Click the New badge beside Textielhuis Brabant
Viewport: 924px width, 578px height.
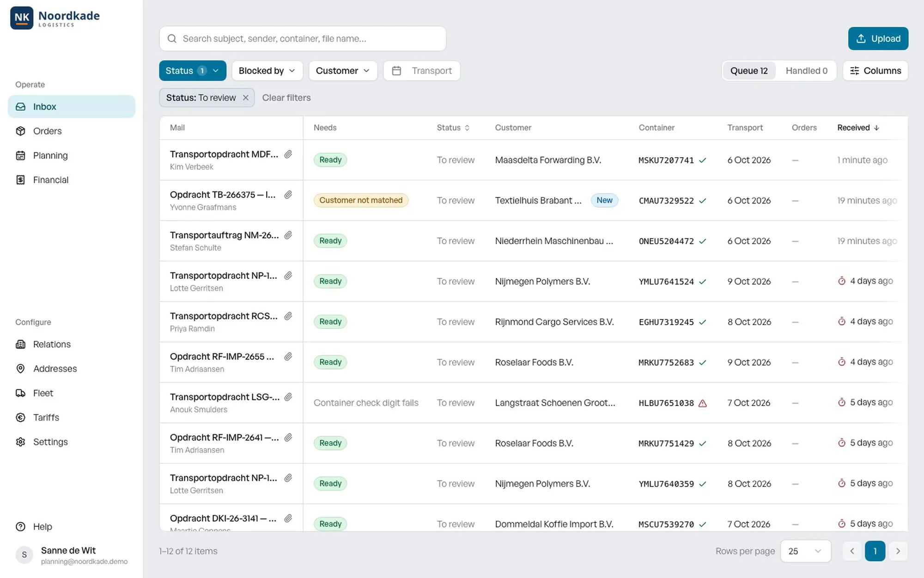click(604, 201)
